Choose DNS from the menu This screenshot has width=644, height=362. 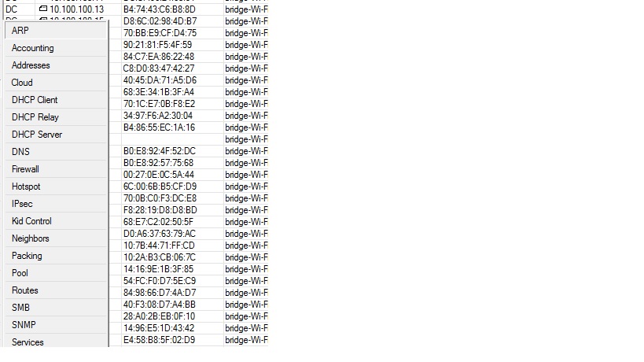[x=57, y=152]
